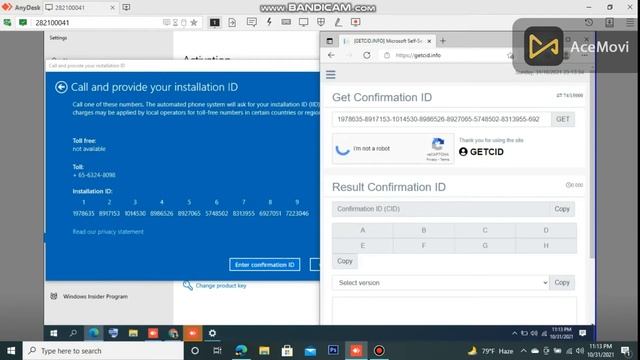
Task: Click the installation ID input field
Action: point(442,119)
